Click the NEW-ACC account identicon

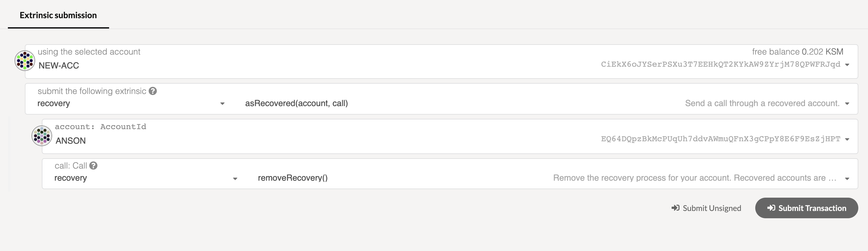tap(25, 61)
